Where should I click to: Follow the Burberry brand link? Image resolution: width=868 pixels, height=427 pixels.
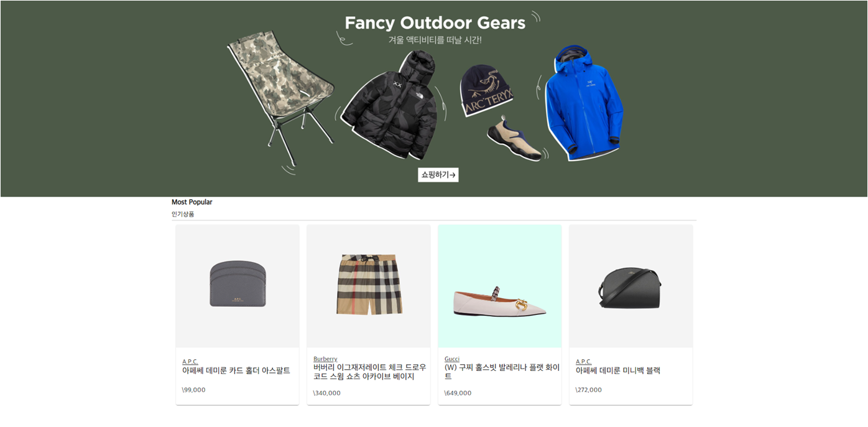pyautogui.click(x=325, y=359)
